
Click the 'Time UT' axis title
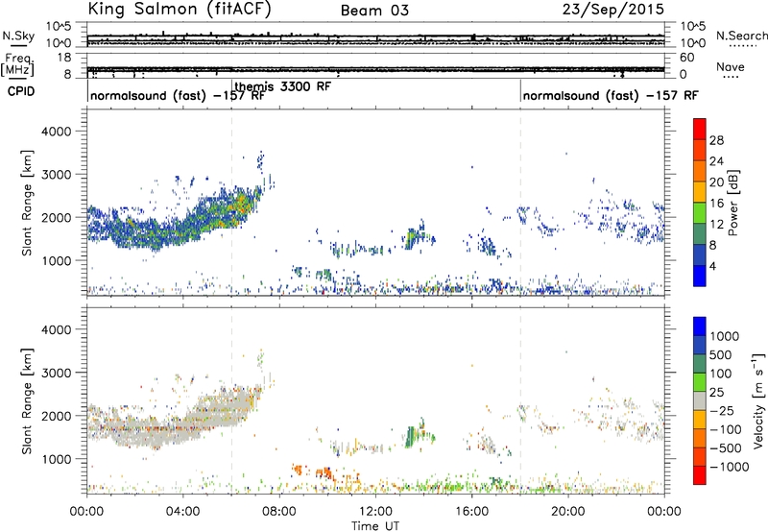click(x=375, y=526)
